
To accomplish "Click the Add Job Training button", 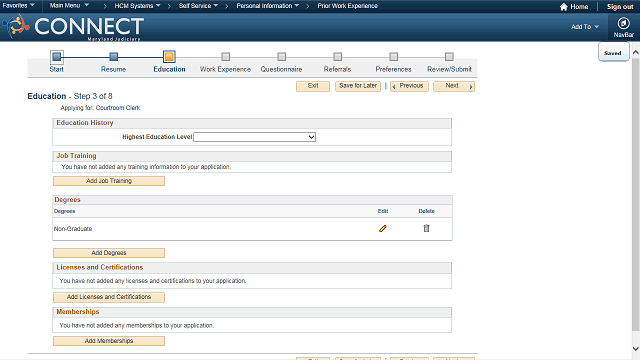I will pos(109,181).
